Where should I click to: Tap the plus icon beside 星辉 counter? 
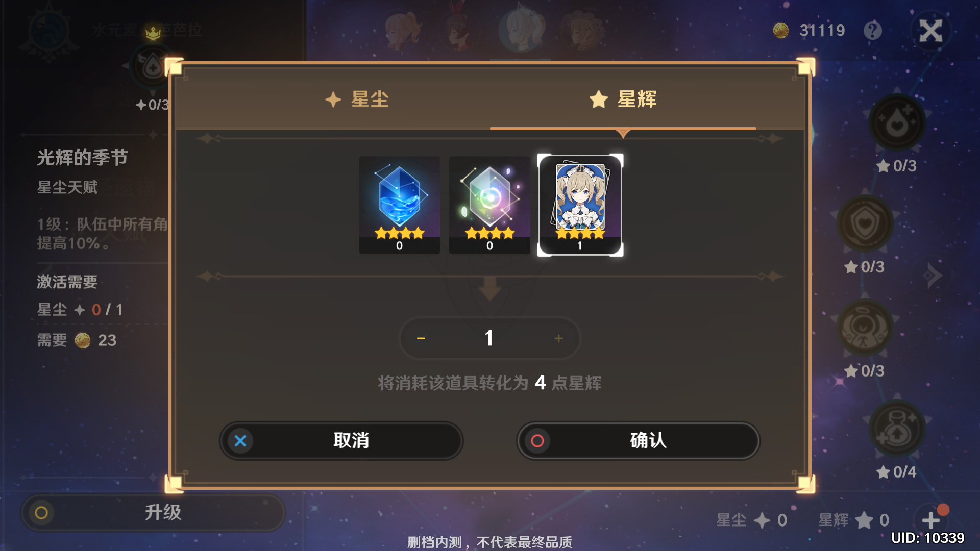[932, 520]
